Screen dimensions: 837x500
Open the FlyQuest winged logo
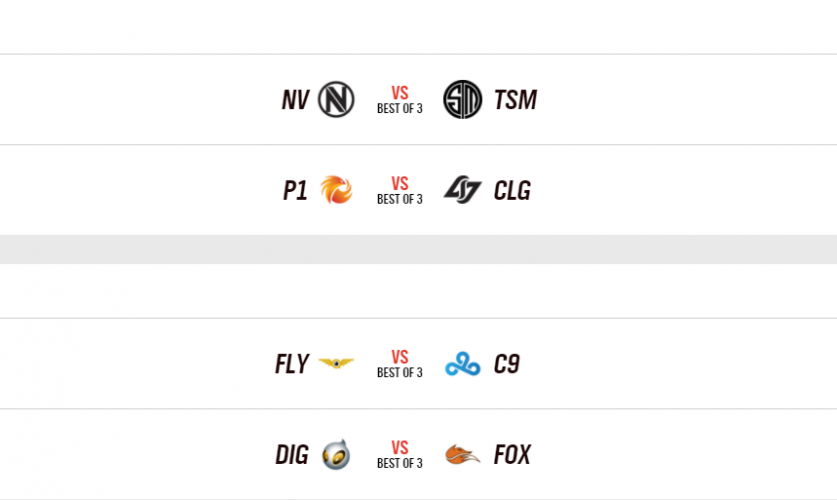(336, 364)
